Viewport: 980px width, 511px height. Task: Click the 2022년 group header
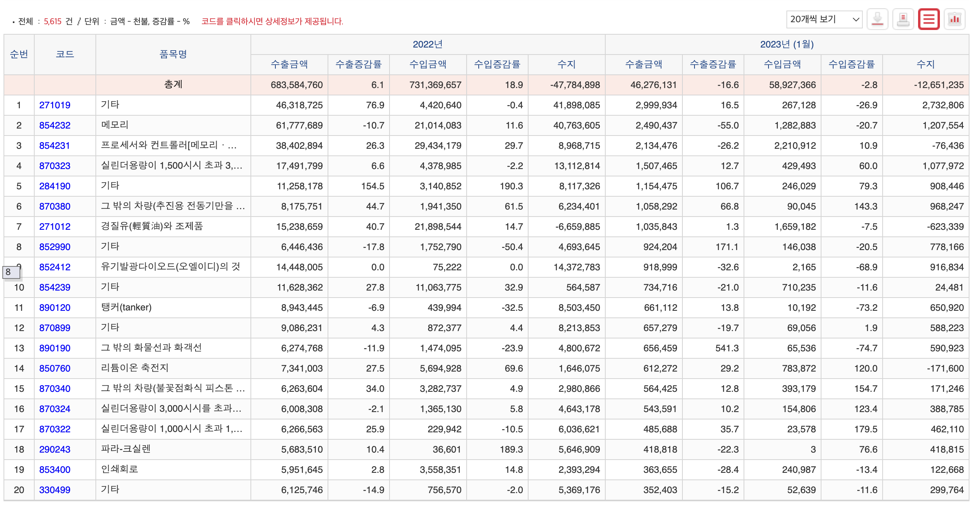click(428, 44)
